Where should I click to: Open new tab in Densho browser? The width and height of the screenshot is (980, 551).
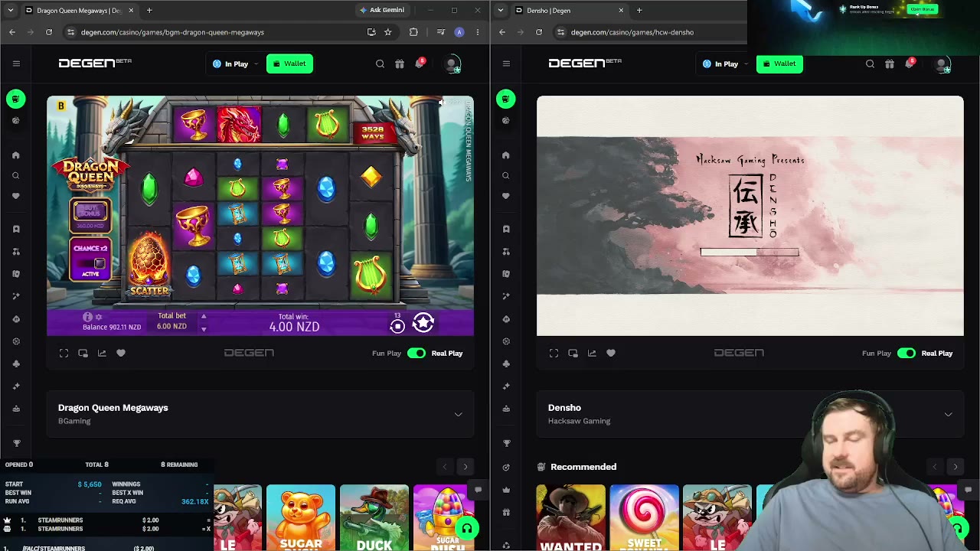point(639,10)
